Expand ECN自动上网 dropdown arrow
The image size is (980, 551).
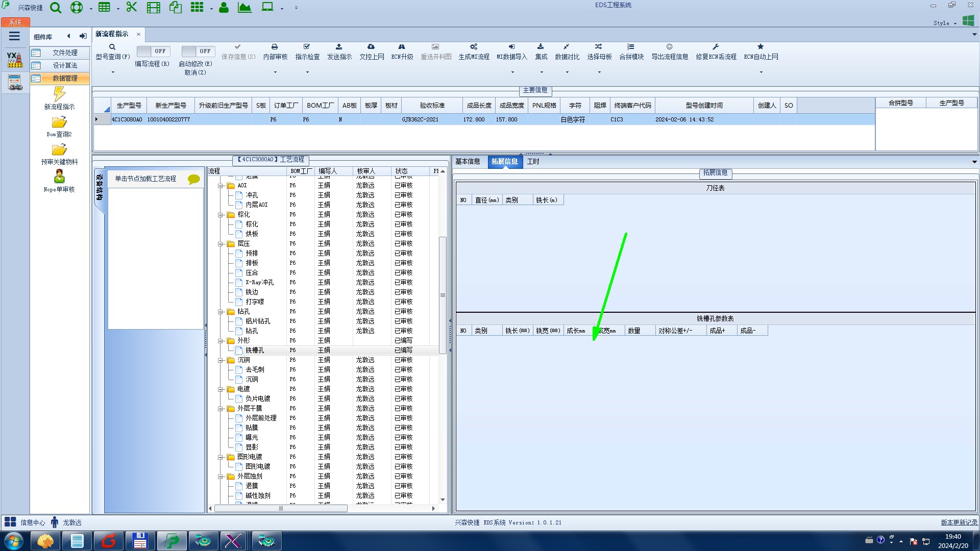click(x=761, y=72)
